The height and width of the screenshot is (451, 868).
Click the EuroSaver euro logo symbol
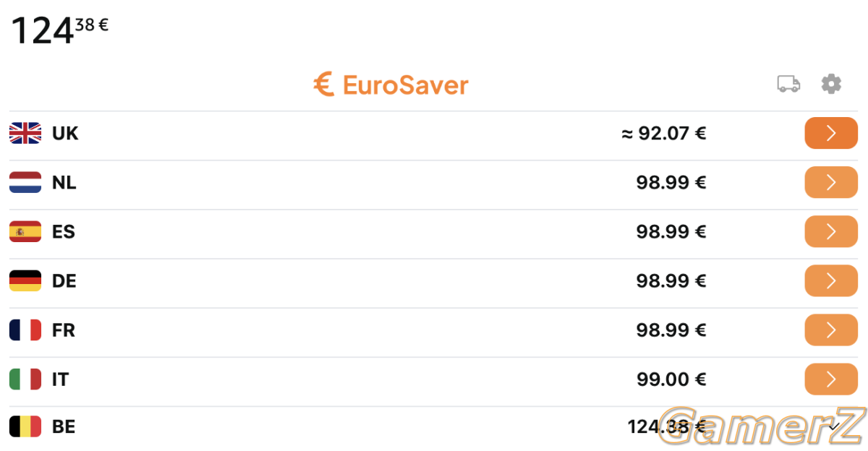point(323,85)
